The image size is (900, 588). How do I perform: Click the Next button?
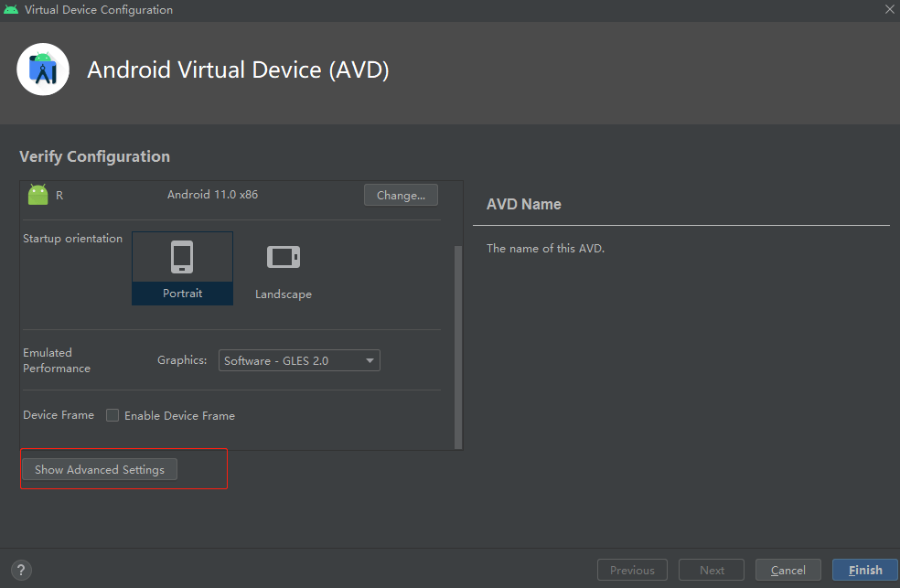(x=712, y=571)
